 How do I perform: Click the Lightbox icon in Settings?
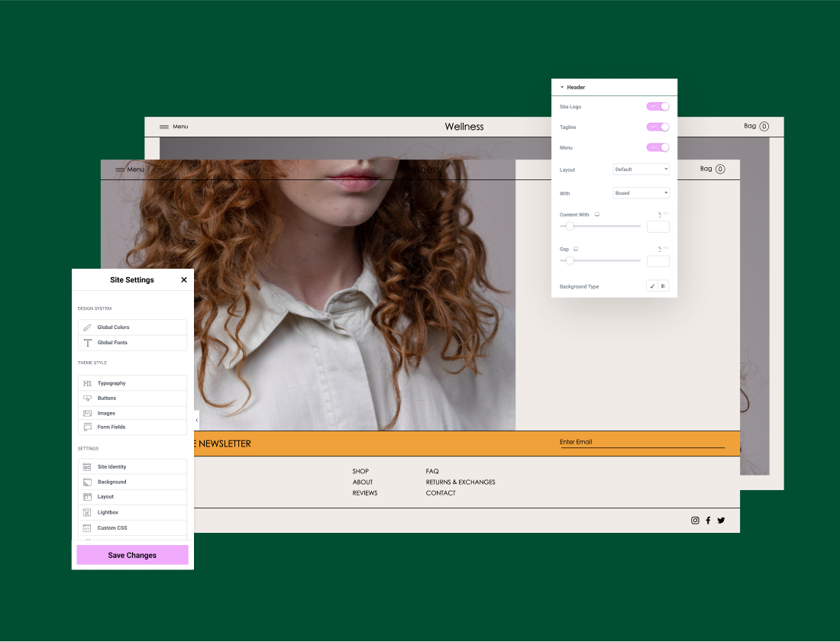coord(87,512)
